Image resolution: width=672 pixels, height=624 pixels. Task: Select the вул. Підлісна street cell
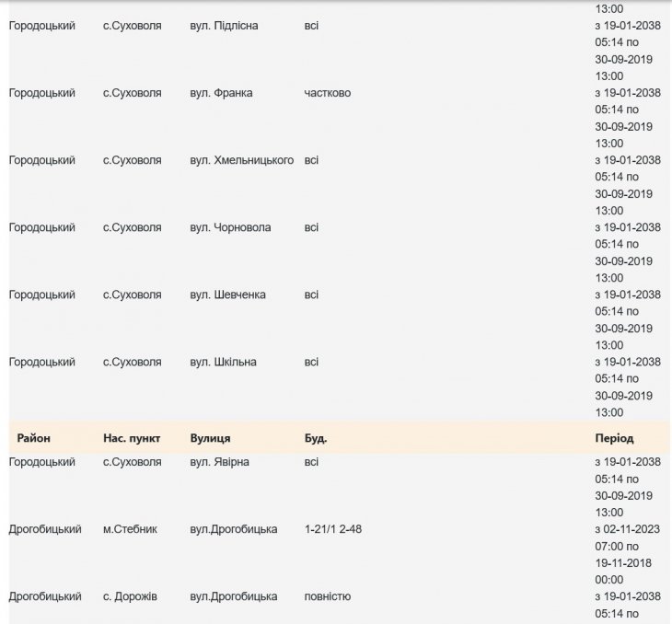coord(224,26)
